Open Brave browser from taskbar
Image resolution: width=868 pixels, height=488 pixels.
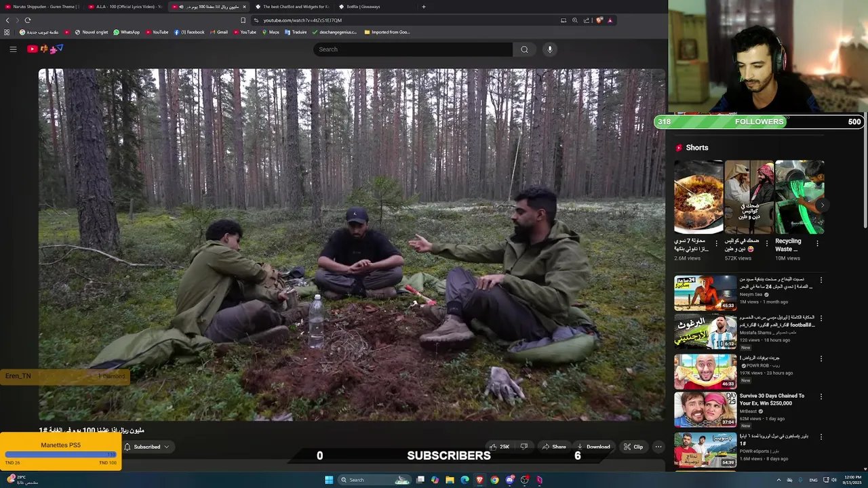point(479,480)
